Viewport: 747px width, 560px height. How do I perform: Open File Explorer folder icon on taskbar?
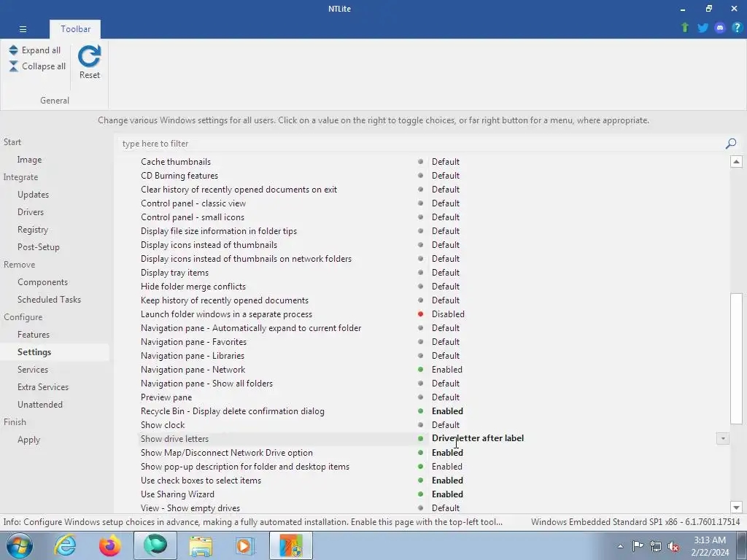click(201, 545)
